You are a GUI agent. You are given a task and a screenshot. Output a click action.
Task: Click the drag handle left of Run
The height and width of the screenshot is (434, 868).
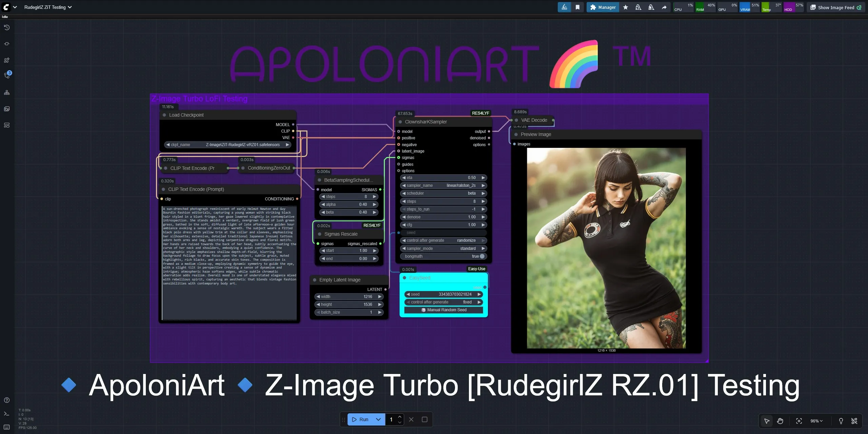pyautogui.click(x=343, y=420)
